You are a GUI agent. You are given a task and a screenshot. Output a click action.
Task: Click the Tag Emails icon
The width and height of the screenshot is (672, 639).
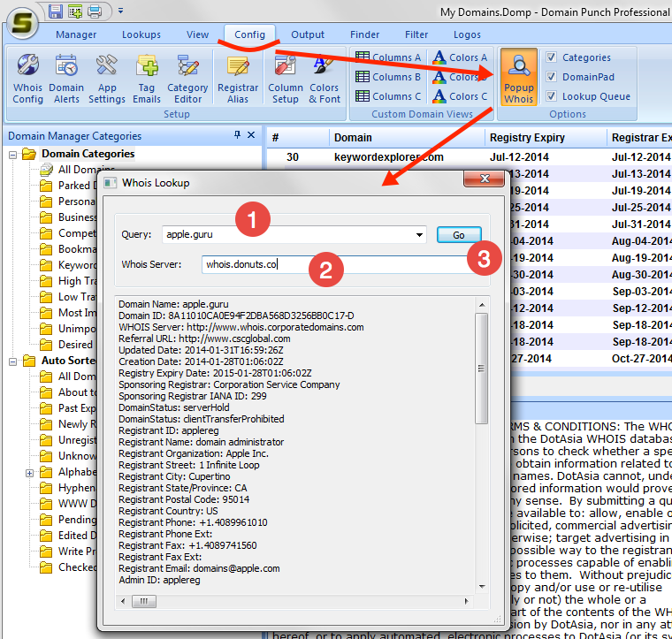pyautogui.click(x=147, y=78)
